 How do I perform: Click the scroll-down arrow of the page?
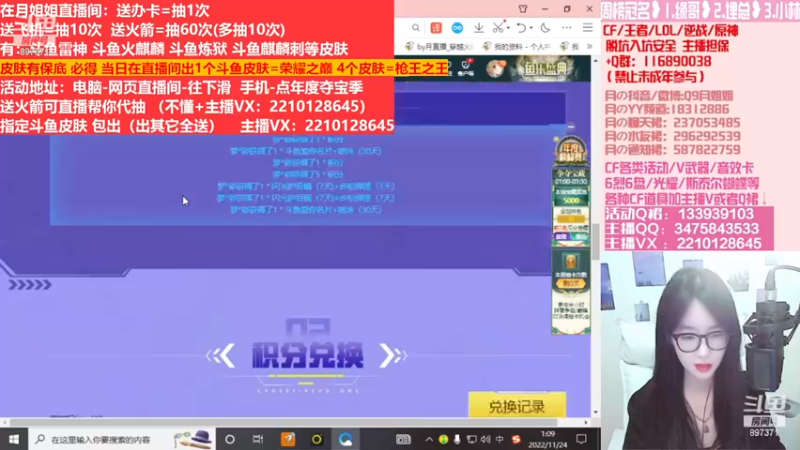(595, 412)
